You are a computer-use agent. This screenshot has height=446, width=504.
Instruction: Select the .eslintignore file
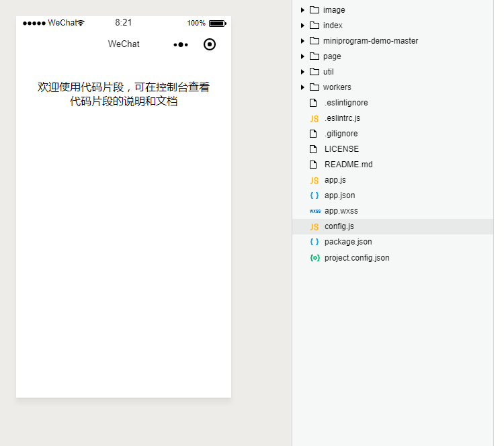(393, 103)
